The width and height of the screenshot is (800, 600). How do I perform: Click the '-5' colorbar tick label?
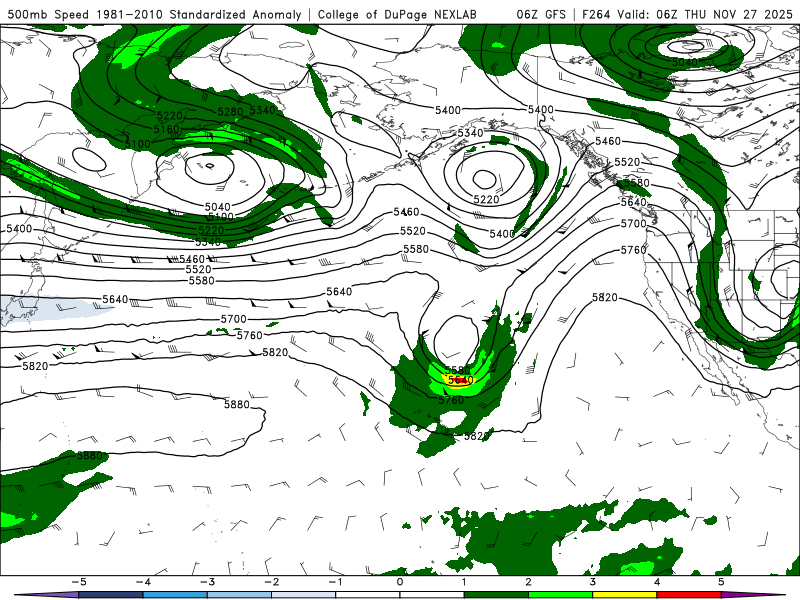(79, 582)
